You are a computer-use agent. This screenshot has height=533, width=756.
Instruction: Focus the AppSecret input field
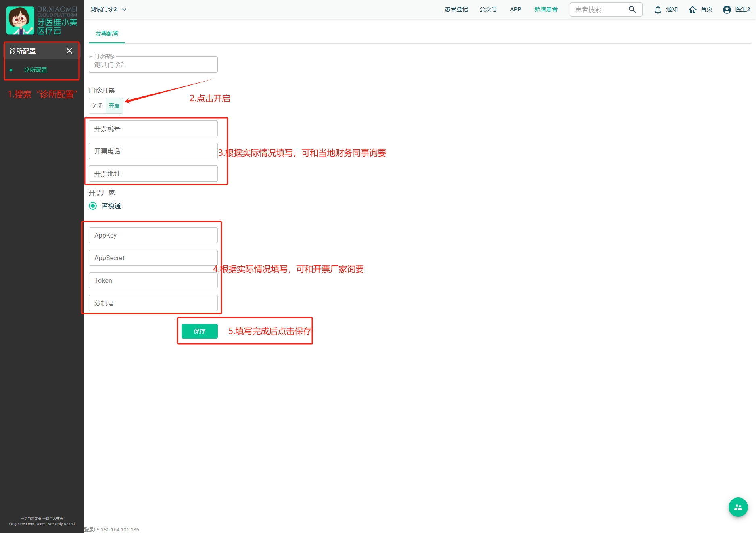point(153,258)
